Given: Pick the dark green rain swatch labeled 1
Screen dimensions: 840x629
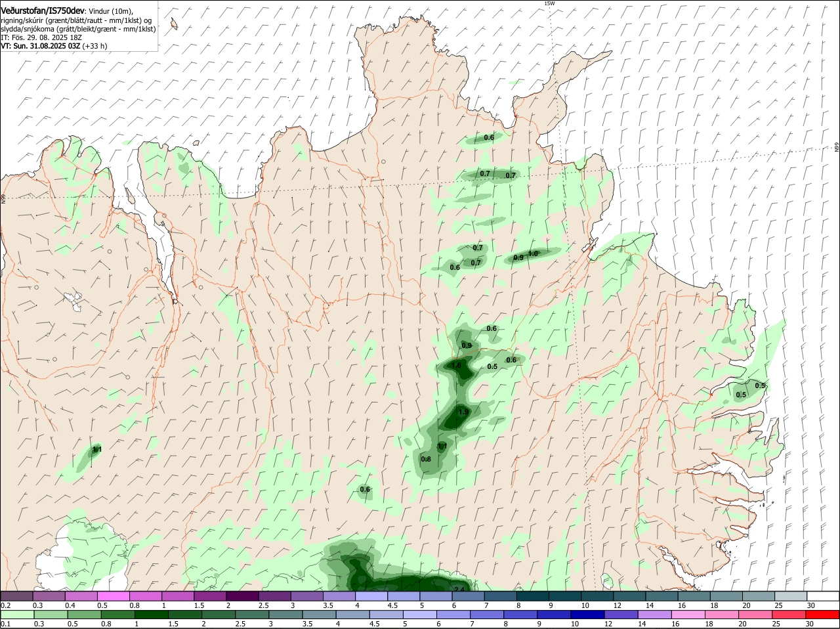Looking at the screenshot, I should 151,615.
